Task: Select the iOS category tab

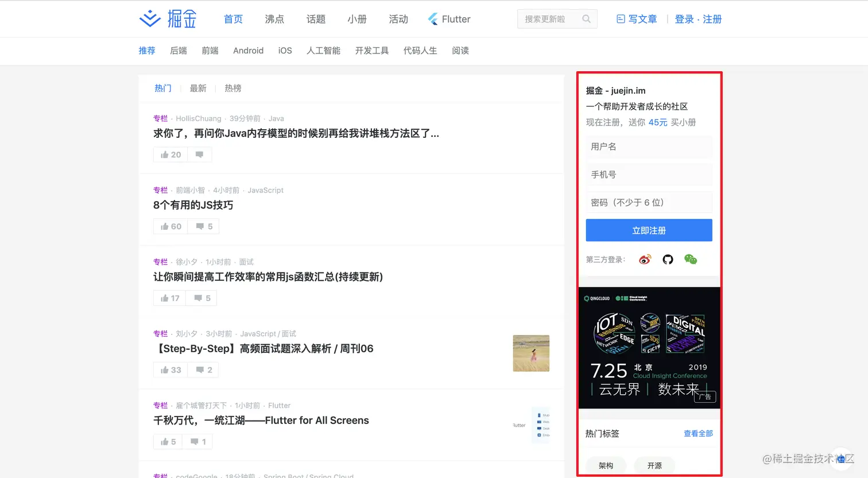Action: click(285, 51)
